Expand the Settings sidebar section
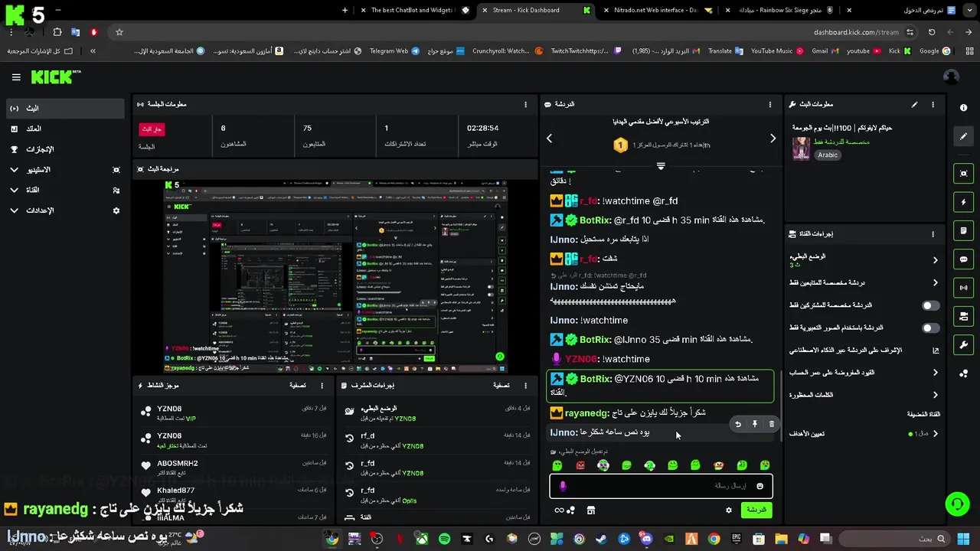980x551 pixels. [65, 210]
